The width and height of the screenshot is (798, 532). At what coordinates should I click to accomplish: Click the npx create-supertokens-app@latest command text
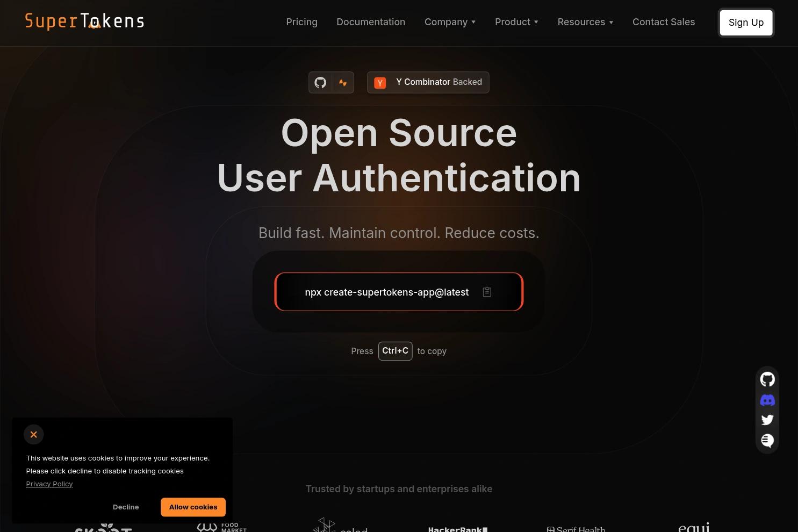(x=387, y=292)
